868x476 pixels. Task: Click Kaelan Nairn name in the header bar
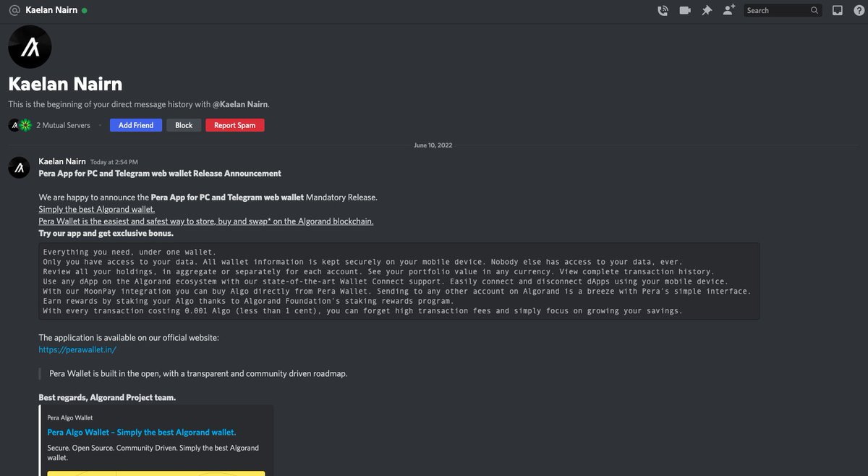pyautogui.click(x=52, y=11)
